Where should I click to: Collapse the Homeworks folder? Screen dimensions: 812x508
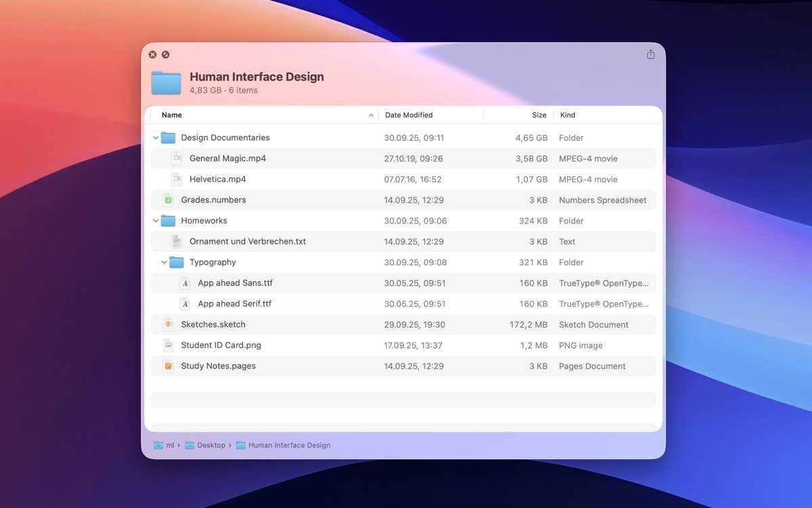point(154,221)
